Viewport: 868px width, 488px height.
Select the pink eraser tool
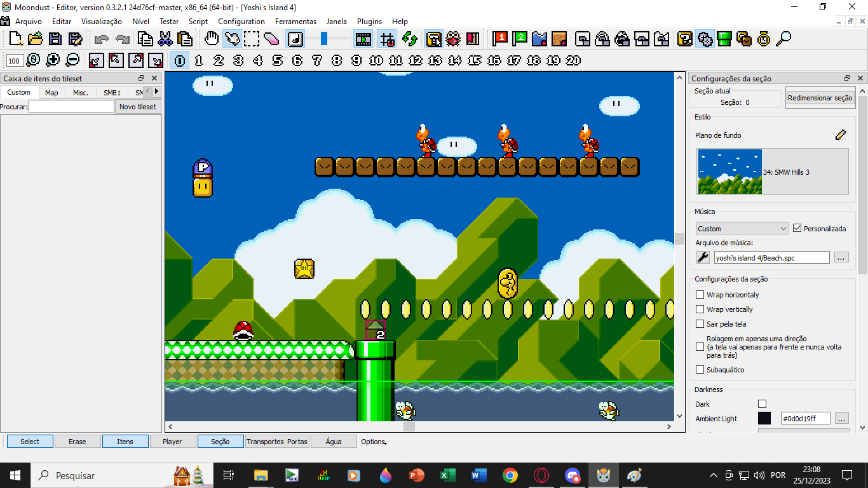coord(271,39)
